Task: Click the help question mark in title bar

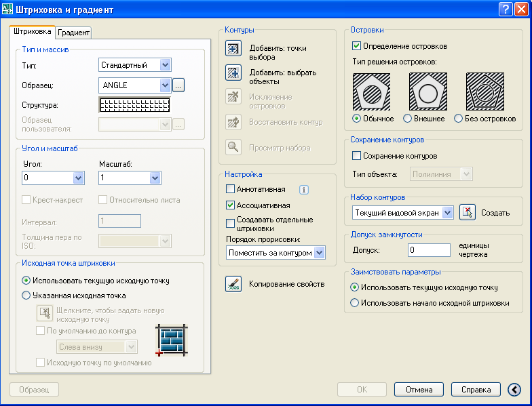Action: click(505, 9)
